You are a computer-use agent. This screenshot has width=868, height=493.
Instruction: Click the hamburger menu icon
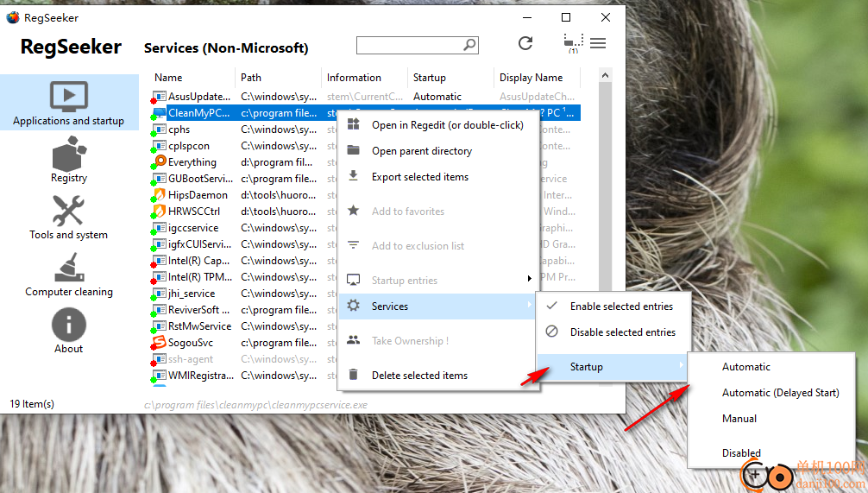598,43
